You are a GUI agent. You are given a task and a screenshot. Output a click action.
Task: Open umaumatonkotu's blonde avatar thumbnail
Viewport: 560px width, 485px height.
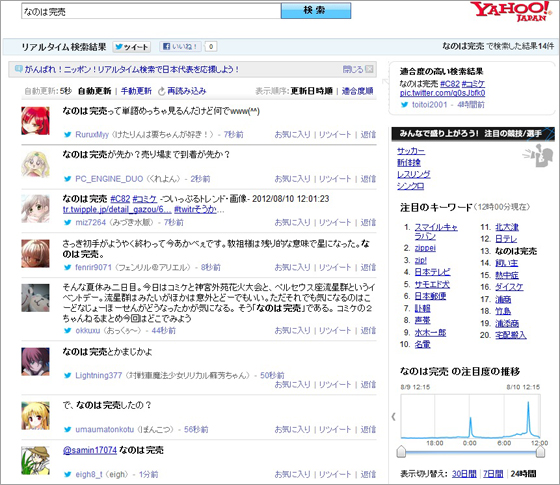coord(35,415)
